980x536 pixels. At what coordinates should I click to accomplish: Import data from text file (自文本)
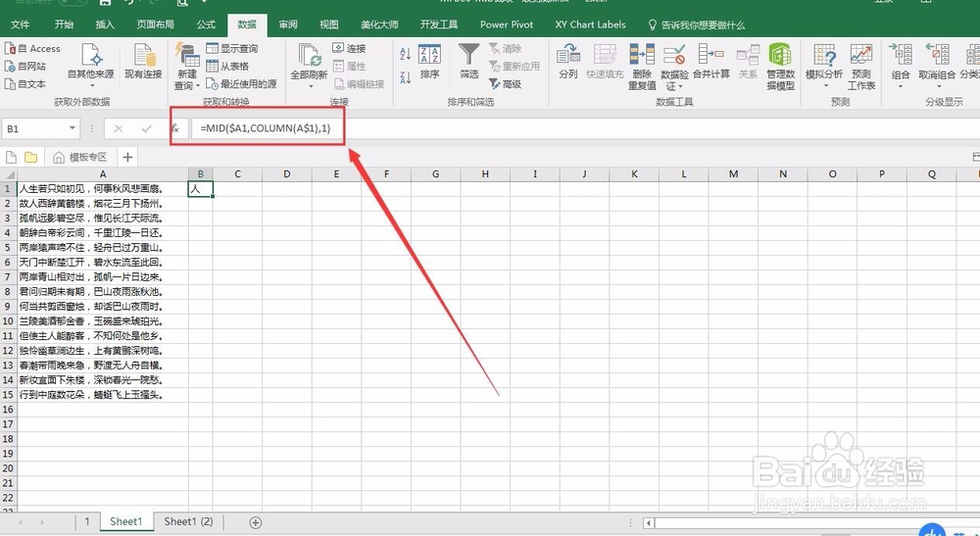click(x=25, y=83)
